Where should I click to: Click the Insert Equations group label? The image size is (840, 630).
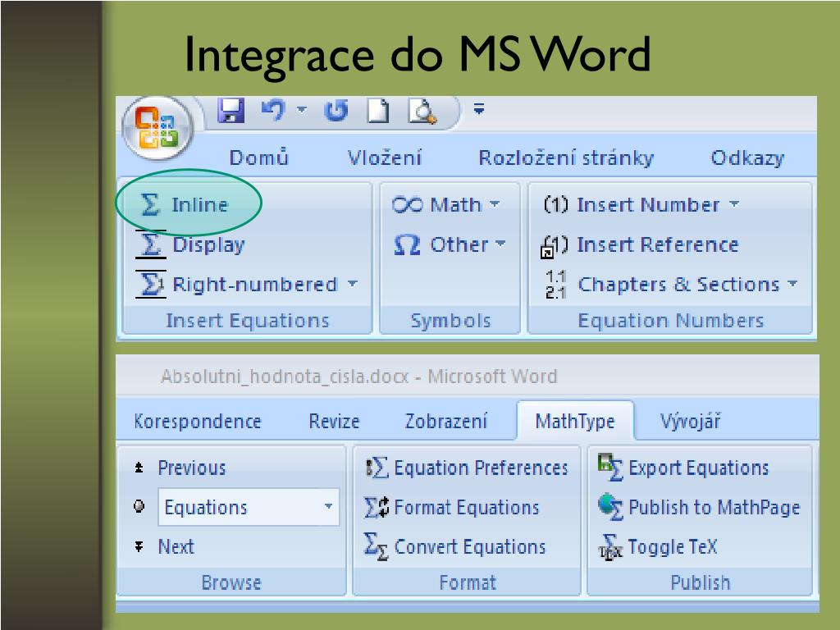(x=248, y=321)
